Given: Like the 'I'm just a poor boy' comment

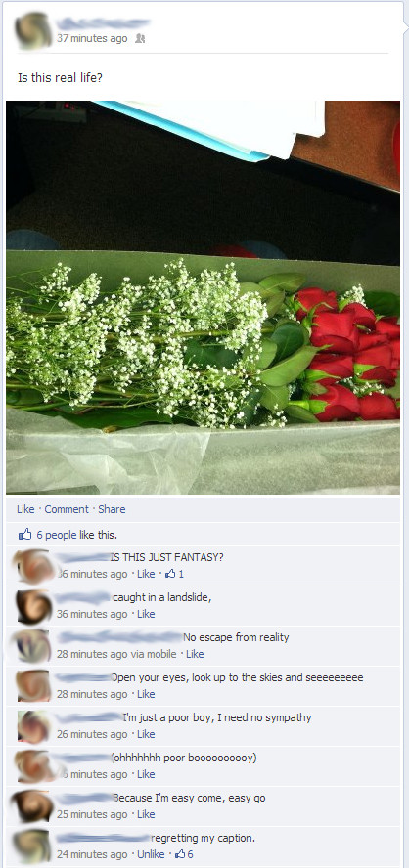Looking at the screenshot, I should [x=146, y=734].
